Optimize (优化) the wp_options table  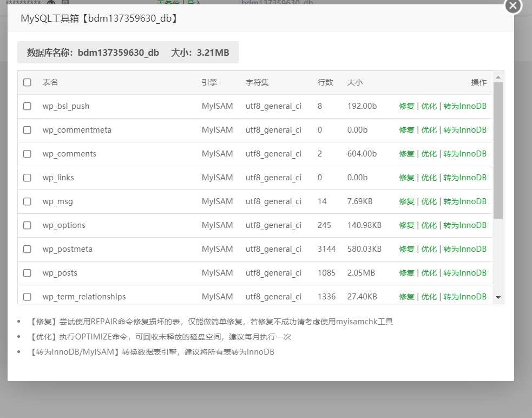click(429, 225)
